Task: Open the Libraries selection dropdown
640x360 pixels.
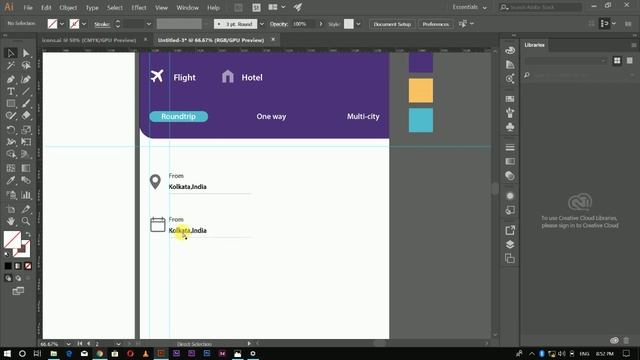Action: [566, 61]
